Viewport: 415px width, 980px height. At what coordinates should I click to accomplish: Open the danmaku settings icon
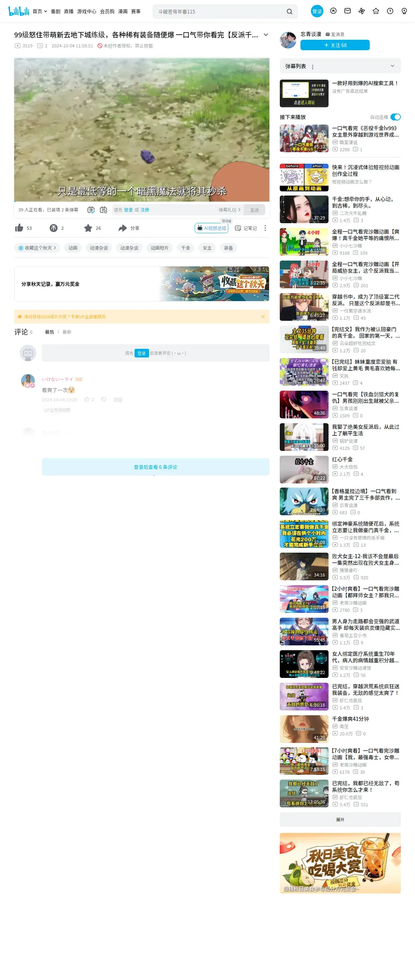click(103, 210)
